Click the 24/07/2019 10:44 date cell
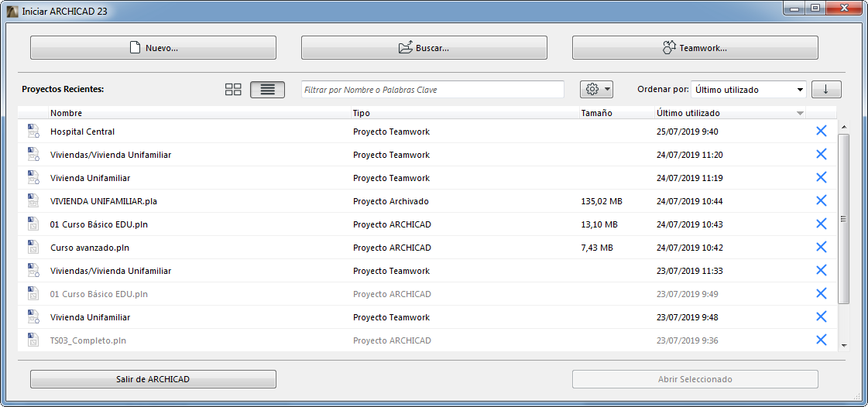The image size is (868, 407). click(x=689, y=201)
